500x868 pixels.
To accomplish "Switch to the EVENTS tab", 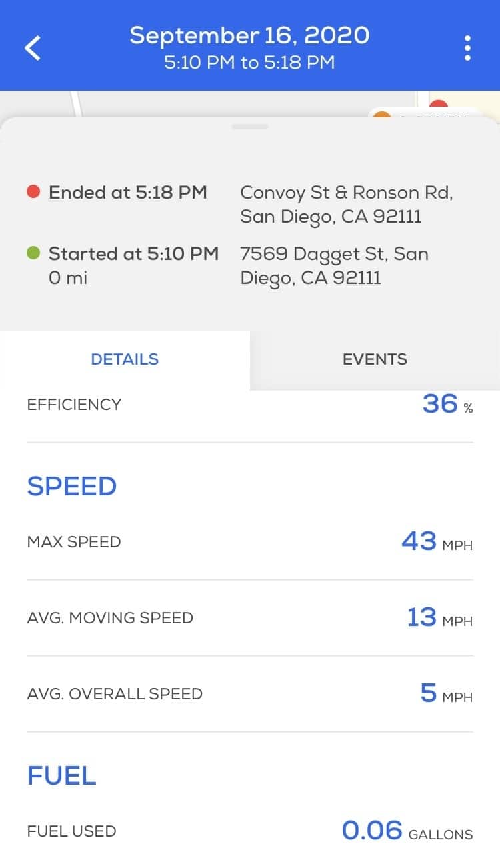I will pos(375,359).
